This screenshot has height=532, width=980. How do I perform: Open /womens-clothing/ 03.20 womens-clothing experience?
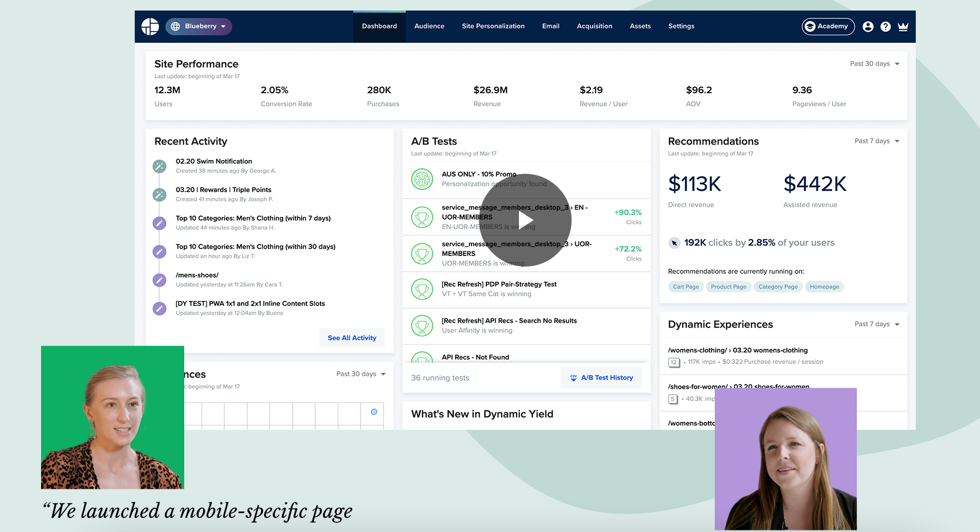tap(737, 350)
